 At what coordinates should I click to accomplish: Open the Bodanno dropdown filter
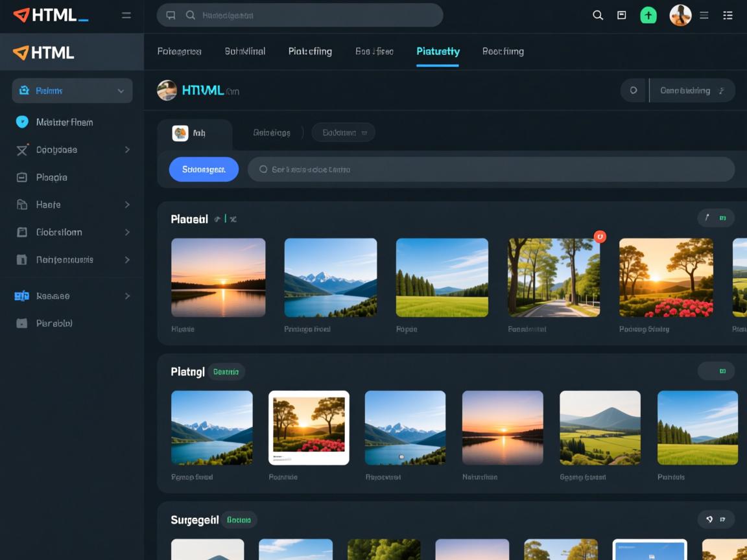click(343, 132)
